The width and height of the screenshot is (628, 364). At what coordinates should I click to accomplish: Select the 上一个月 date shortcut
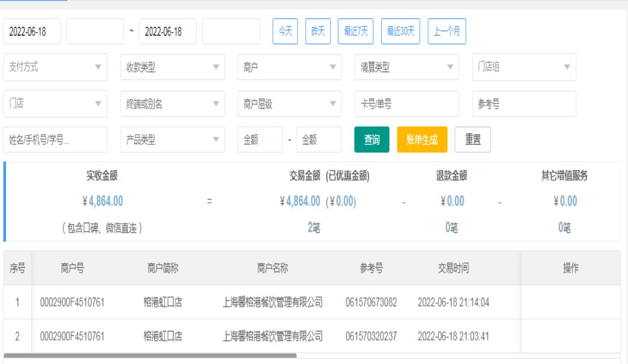pyautogui.click(x=447, y=31)
